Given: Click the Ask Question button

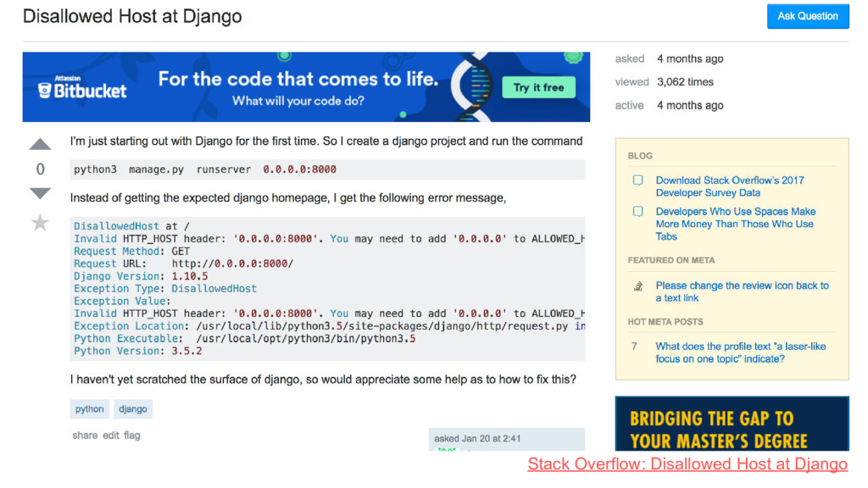Looking at the screenshot, I should coord(808,16).
